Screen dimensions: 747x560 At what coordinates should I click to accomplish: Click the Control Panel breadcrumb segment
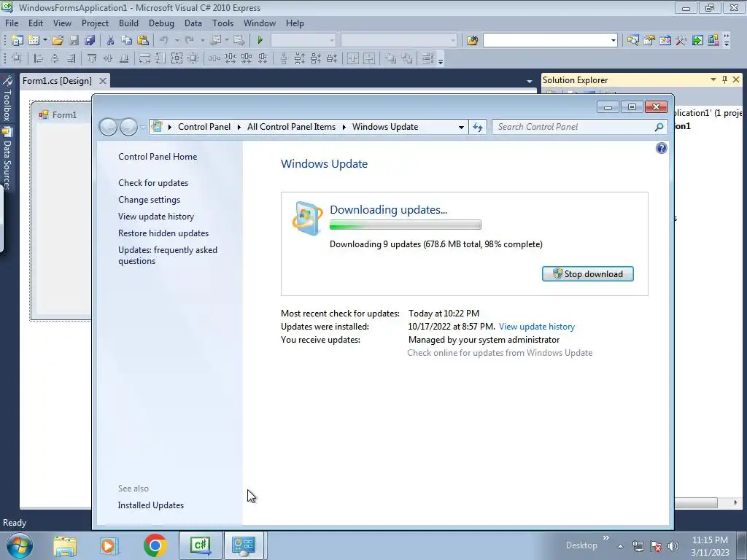coord(204,127)
